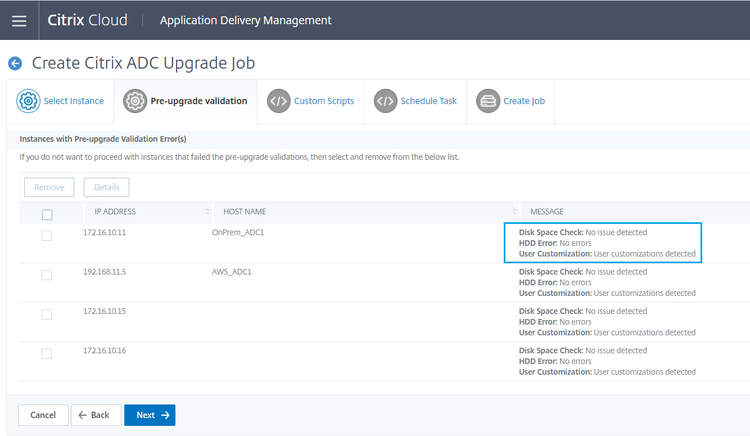The image size is (750, 436).
Task: Open the Pre-upgrade validation tab
Action: coord(186,101)
